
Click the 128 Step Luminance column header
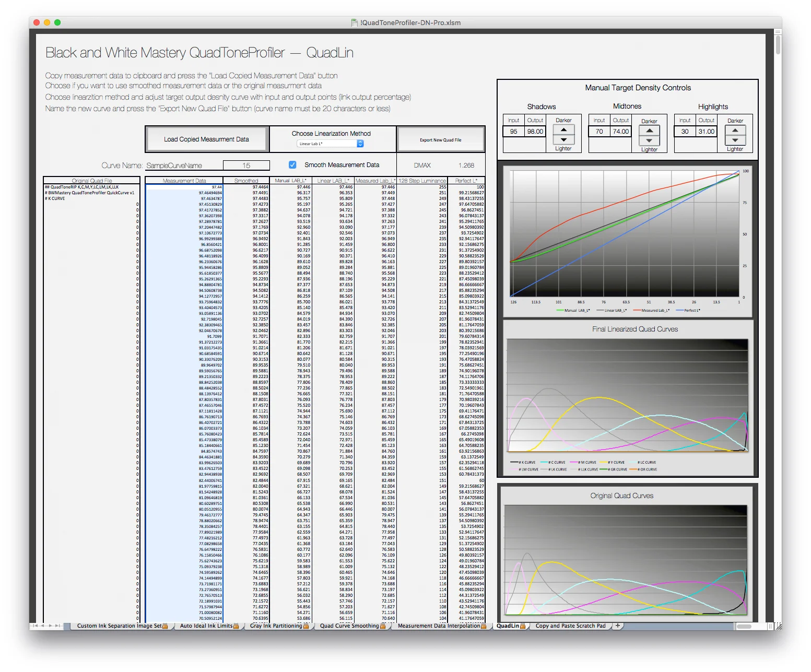(422, 181)
